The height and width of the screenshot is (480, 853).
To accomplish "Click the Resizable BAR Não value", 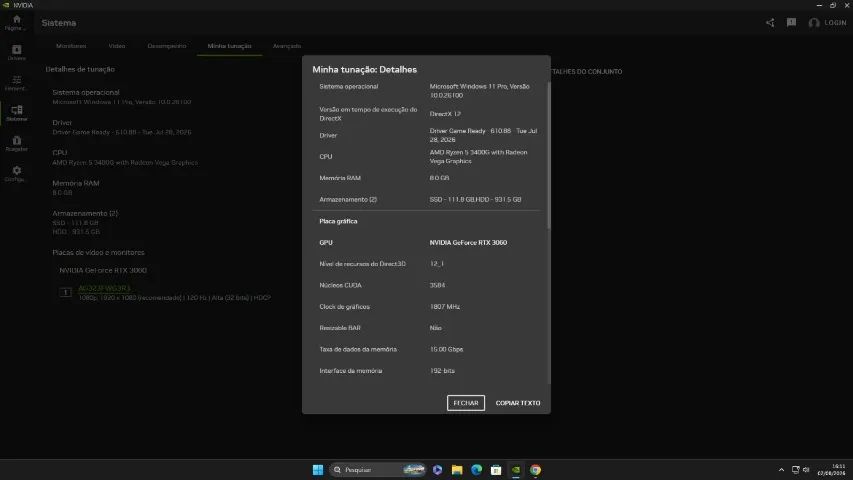I will pos(435,328).
